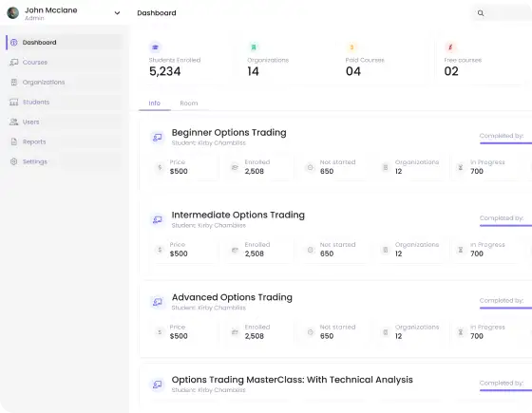Open the Intermediate Options Trading course
Viewport: 532px width, 413px height.
tap(238, 215)
